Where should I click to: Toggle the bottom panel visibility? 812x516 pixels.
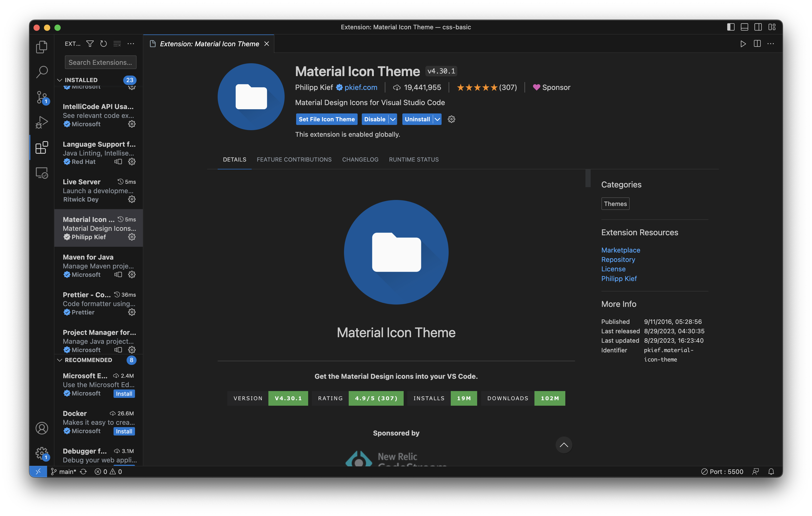point(744,27)
